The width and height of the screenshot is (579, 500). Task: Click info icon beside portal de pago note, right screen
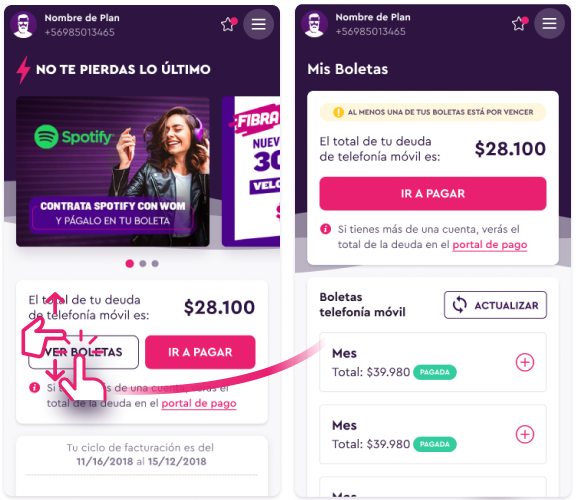[x=325, y=229]
